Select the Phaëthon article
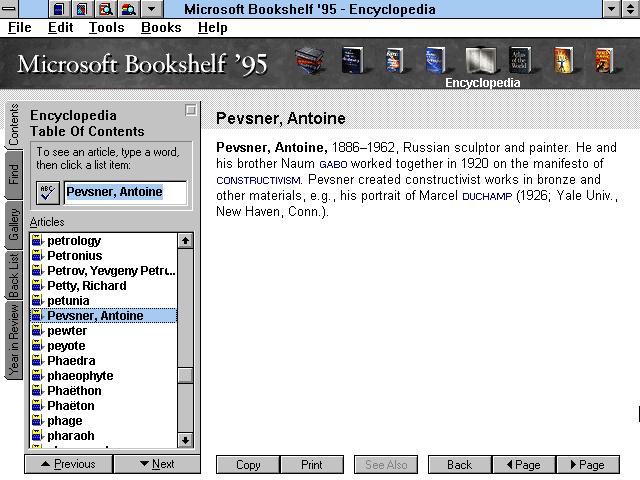This screenshot has height=480, width=640. [x=104, y=391]
